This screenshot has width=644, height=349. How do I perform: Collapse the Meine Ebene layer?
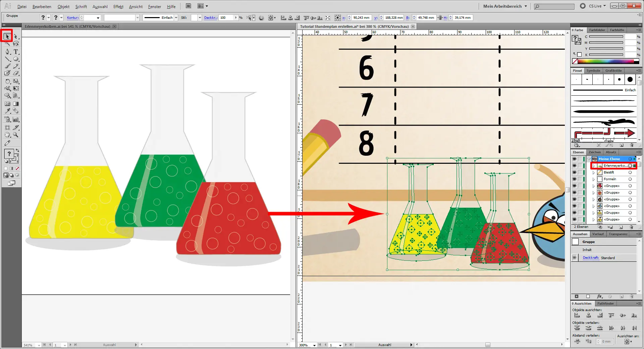589,159
